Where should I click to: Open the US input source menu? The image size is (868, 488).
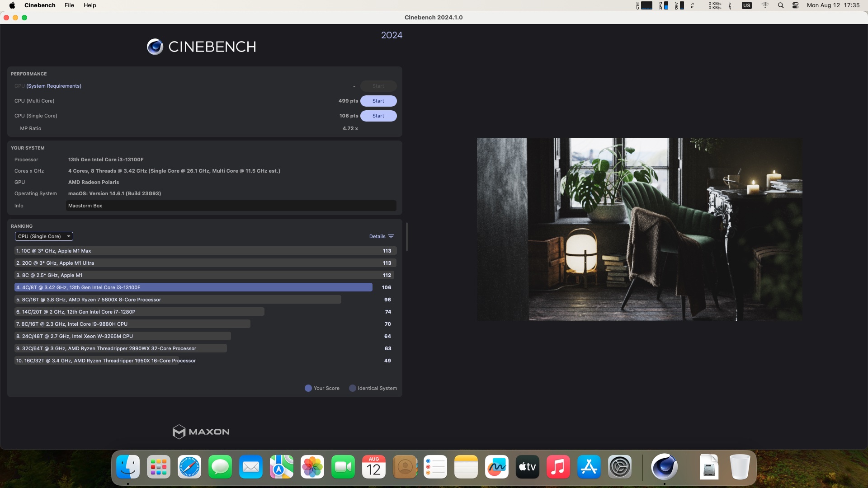tap(746, 5)
